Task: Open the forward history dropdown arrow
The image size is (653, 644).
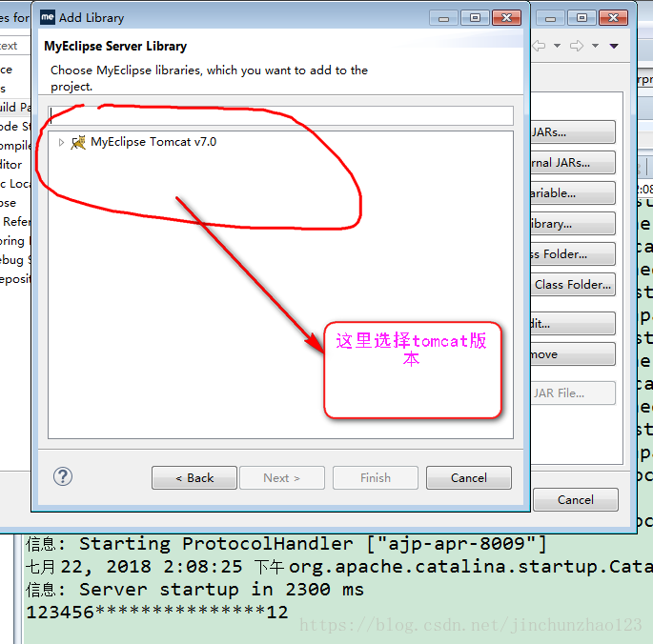Action: coord(596,46)
